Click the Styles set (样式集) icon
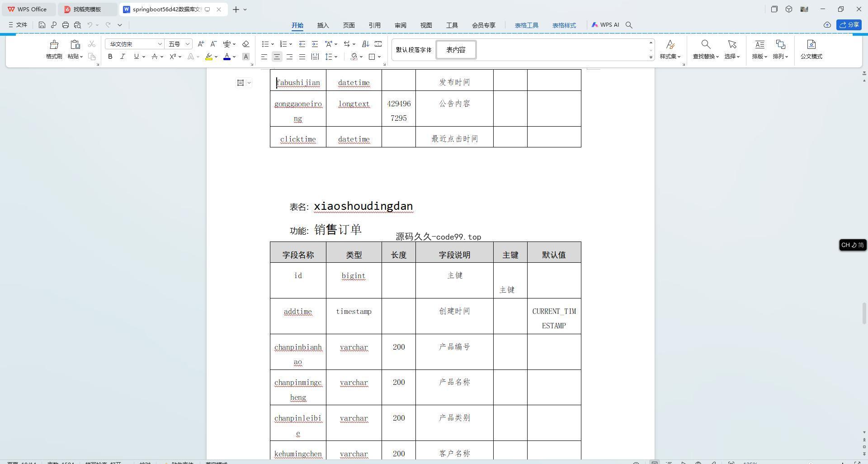The height and width of the screenshot is (464, 868). click(670, 44)
